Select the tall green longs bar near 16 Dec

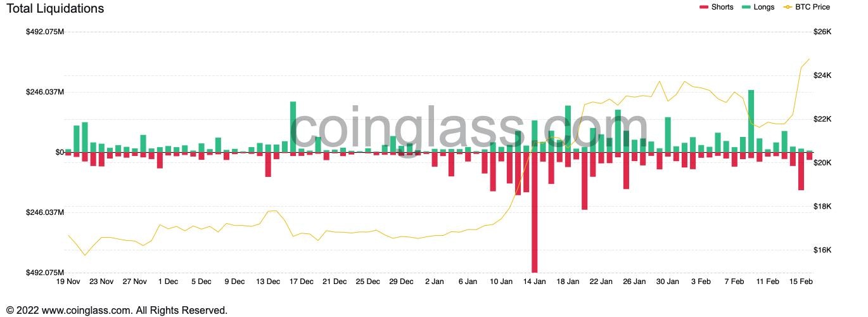point(293,127)
